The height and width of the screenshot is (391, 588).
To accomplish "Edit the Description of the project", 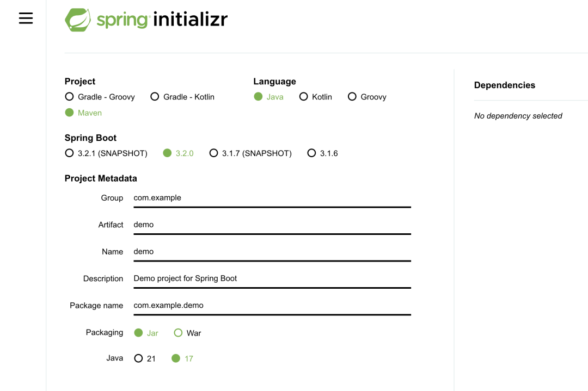I will tap(272, 278).
